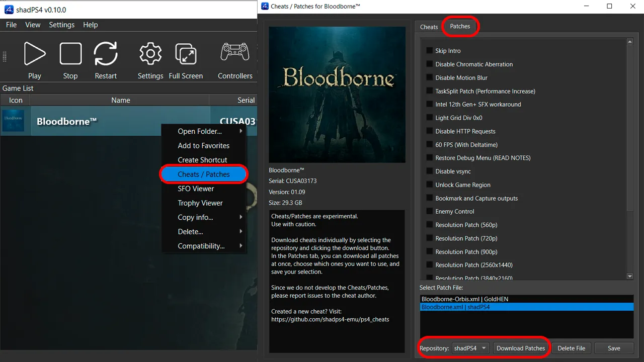Toggle the Disable vsync checkbox
644x362 pixels.
(430, 171)
